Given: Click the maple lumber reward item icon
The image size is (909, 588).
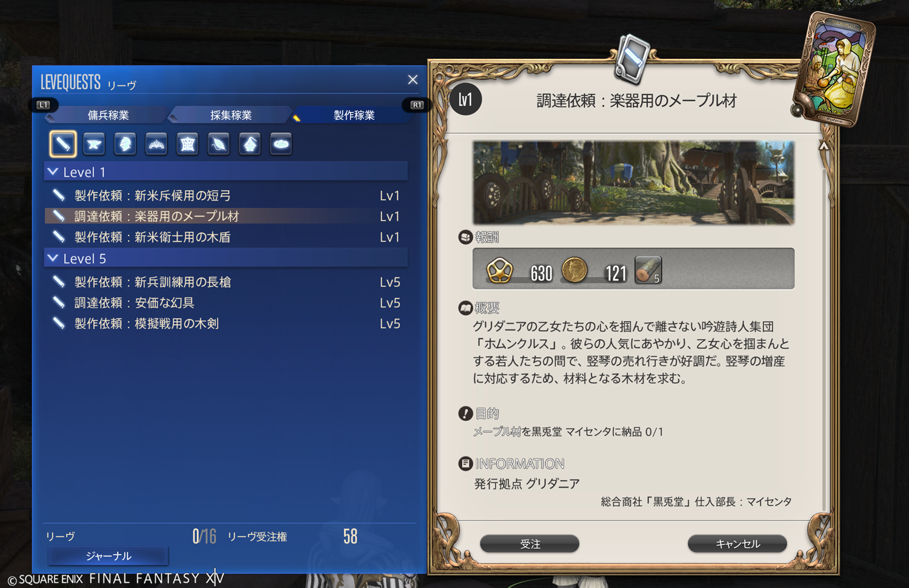Looking at the screenshot, I should (x=648, y=269).
